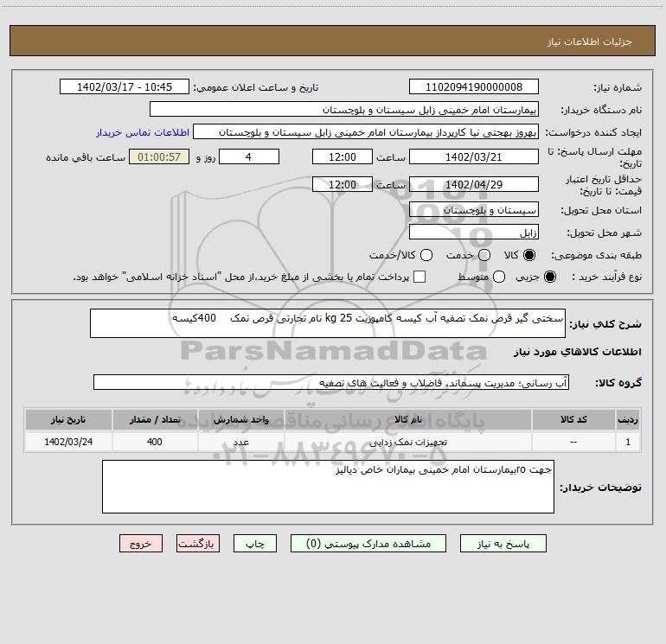Click the تعداد / مقدار column header

coord(155,419)
